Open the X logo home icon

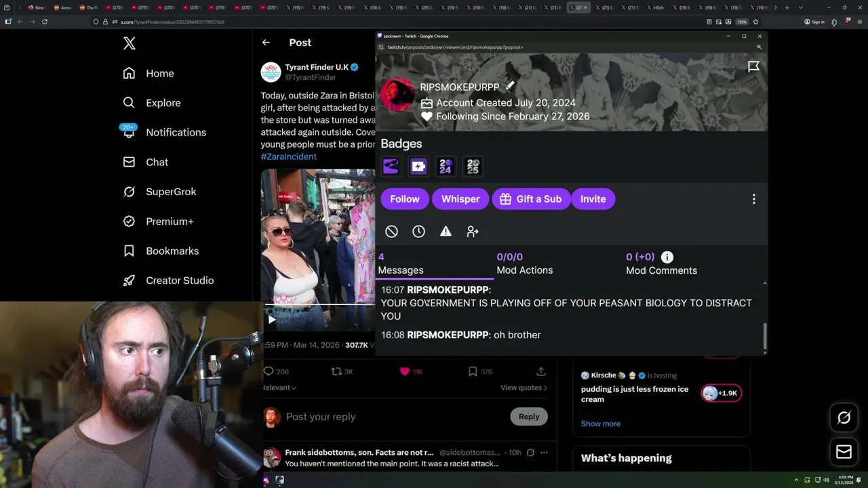coord(130,43)
